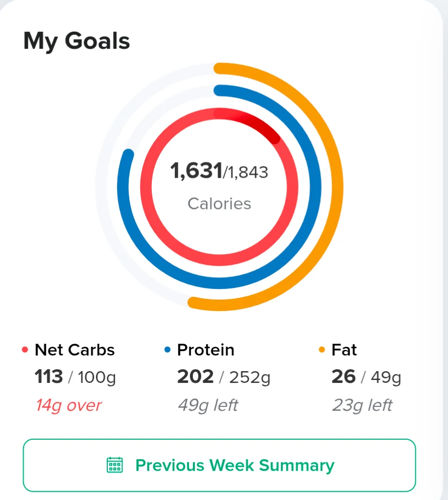The width and height of the screenshot is (448, 500).
Task: Select the red Net Carbs ring
Action: (146, 187)
